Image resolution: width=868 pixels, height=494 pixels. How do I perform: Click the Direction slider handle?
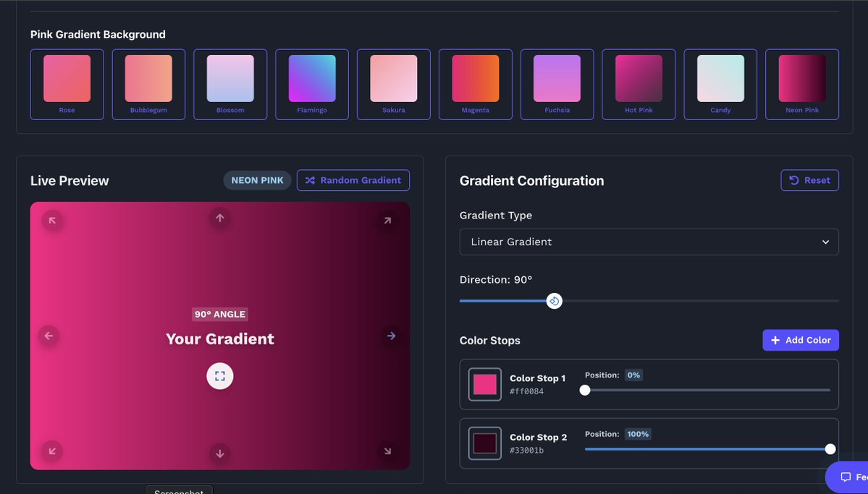click(x=554, y=301)
